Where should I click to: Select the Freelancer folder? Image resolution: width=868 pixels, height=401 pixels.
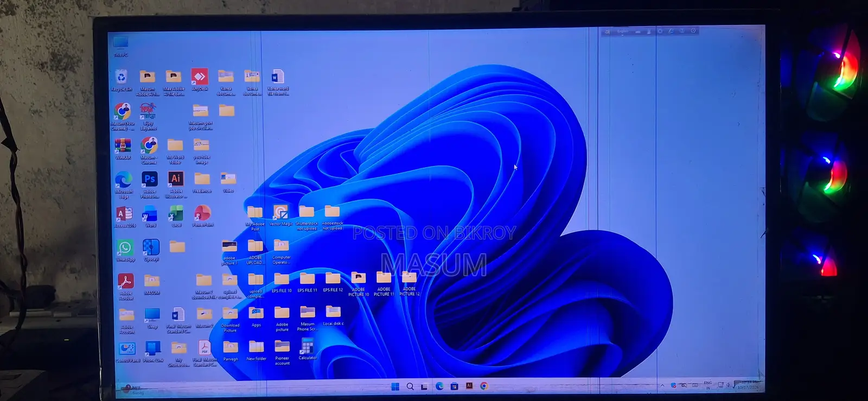202,183
